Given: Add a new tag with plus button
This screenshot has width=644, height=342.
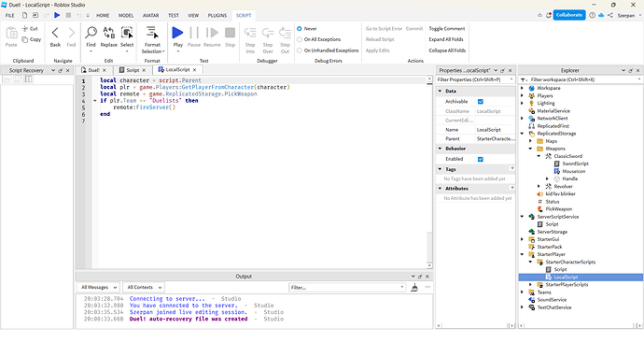Looking at the screenshot, I should [x=512, y=168].
